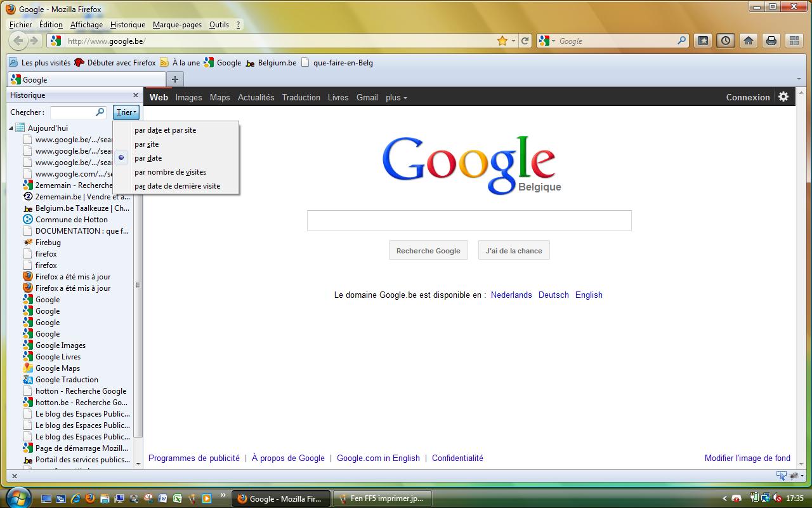Screen dimensions: 812x508
Task: Click the Nederlands language link
Action: pyautogui.click(x=511, y=295)
